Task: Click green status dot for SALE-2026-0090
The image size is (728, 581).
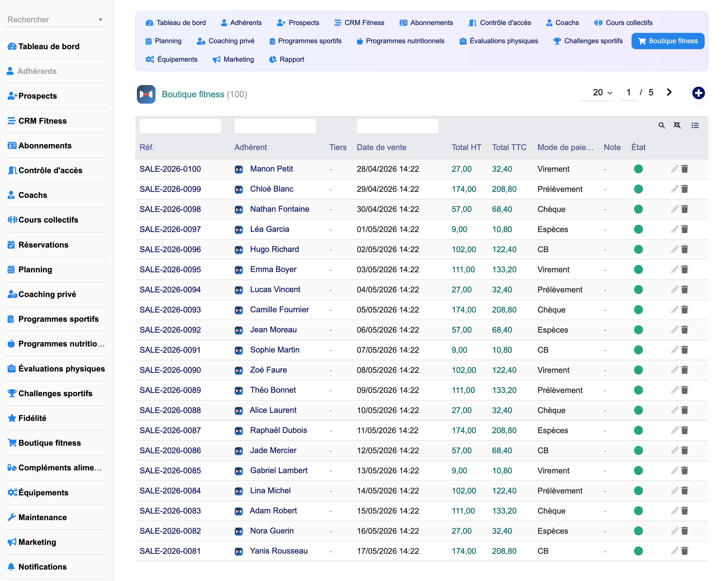Action: click(x=638, y=370)
